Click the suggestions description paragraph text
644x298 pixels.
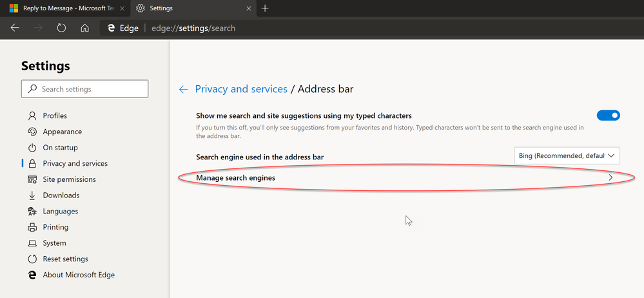click(390, 132)
